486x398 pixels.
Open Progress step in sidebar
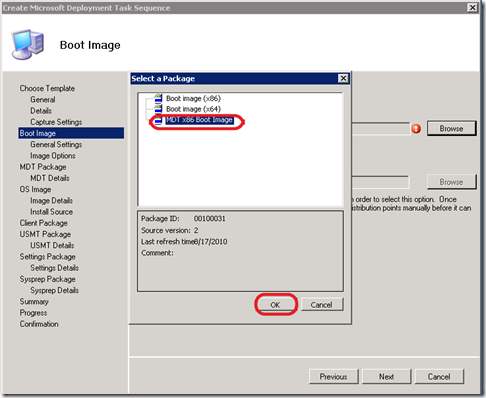coord(33,313)
